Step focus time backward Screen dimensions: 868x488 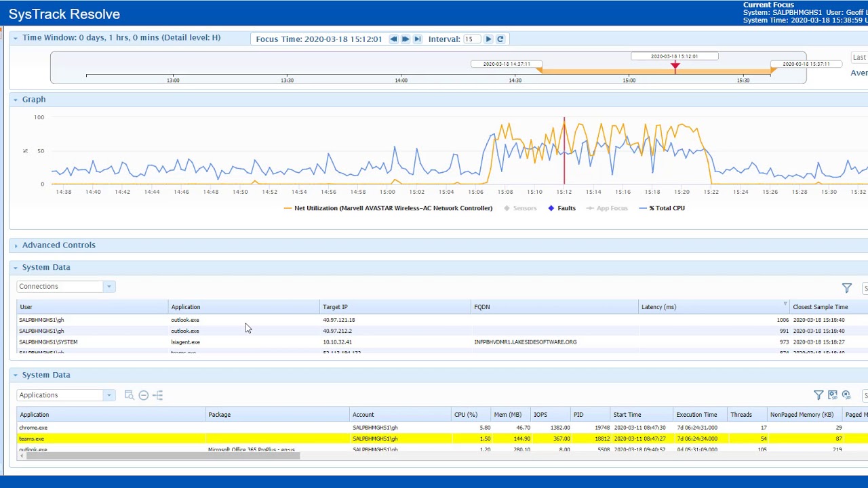[x=393, y=39]
